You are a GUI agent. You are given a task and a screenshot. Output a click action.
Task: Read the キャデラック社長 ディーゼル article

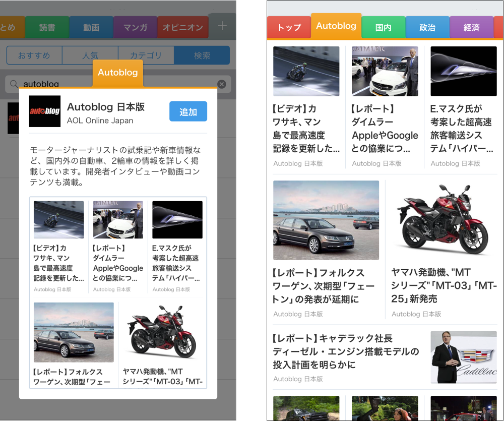[x=346, y=351]
